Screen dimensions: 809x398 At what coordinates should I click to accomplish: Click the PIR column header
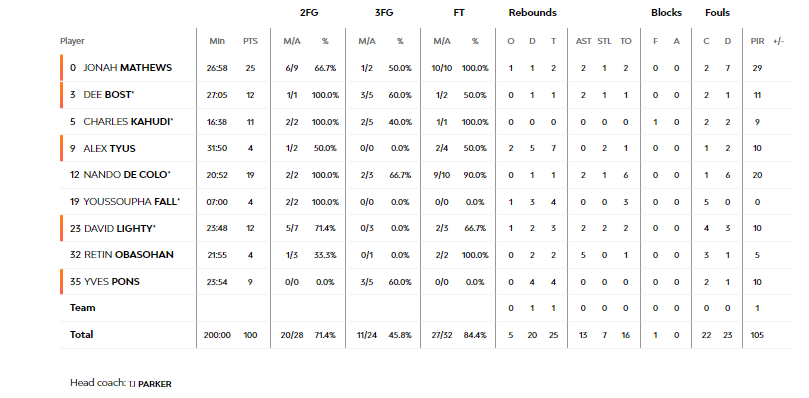[757, 41]
